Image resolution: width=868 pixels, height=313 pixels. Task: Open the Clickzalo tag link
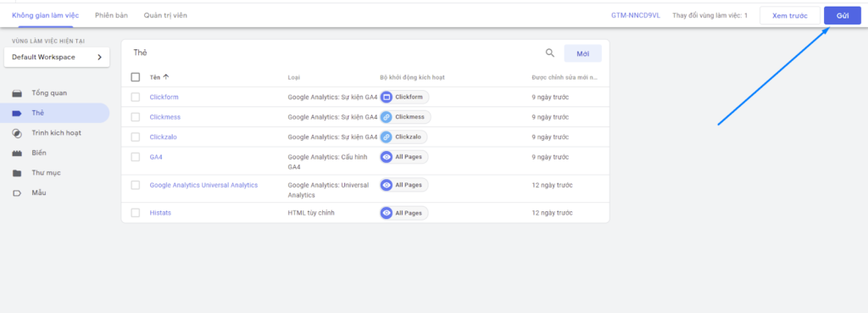pyautogui.click(x=164, y=137)
